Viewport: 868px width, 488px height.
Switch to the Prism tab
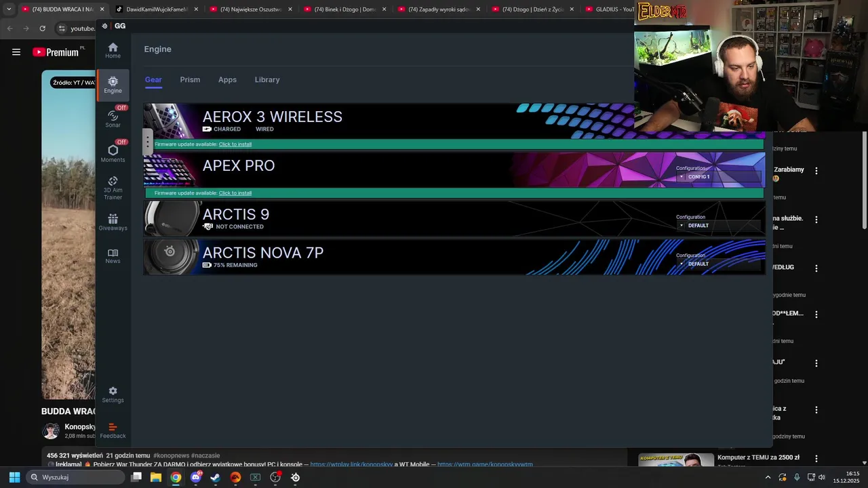190,80
